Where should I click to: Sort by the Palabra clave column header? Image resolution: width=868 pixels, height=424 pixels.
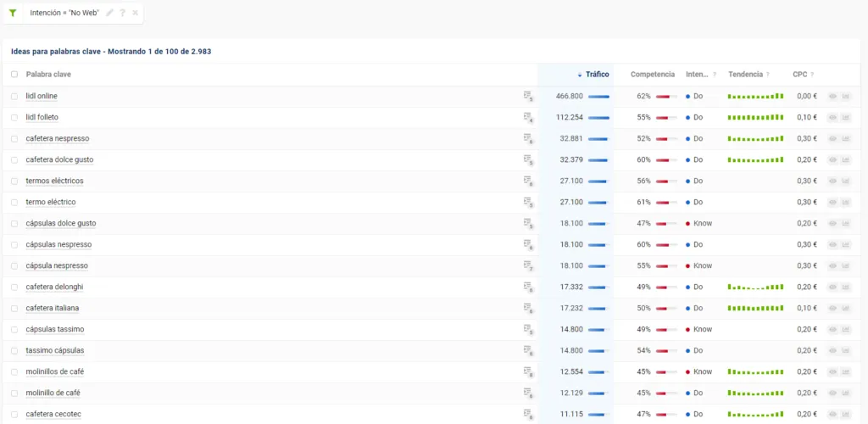pos(48,74)
